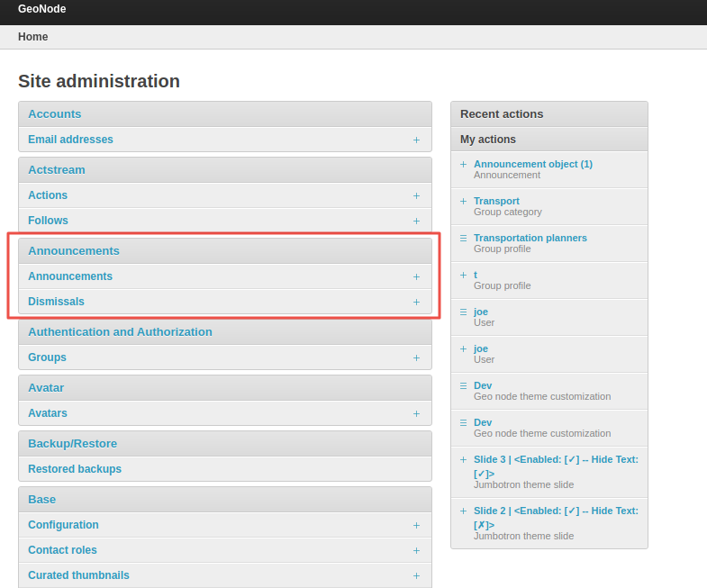The image size is (707, 588).
Task: Add a Contact role via plus icon
Action: point(416,550)
